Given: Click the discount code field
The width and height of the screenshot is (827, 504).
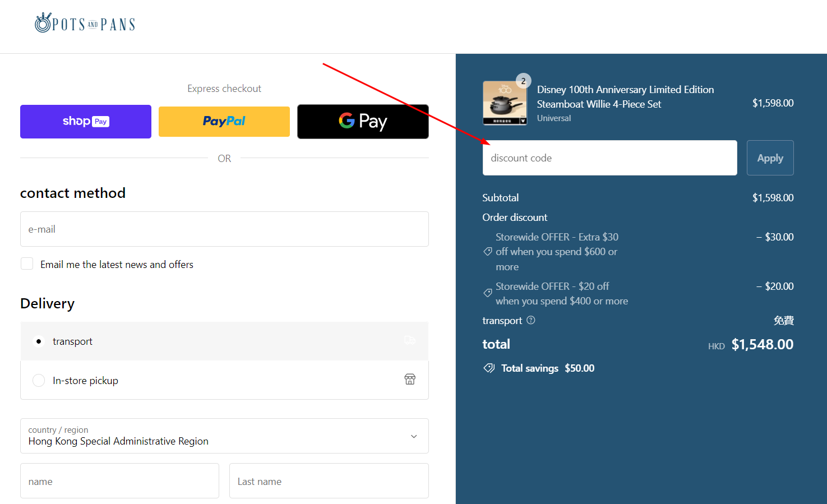Looking at the screenshot, I should point(610,158).
